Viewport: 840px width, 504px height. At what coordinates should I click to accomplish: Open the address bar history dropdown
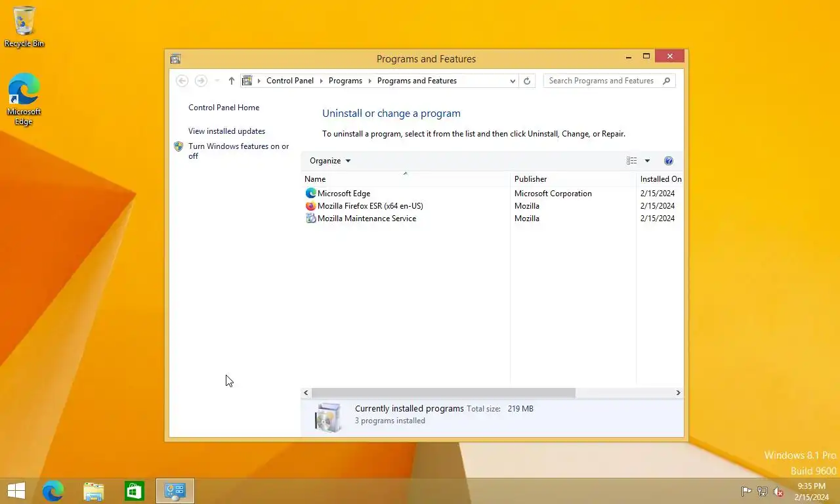click(x=513, y=81)
